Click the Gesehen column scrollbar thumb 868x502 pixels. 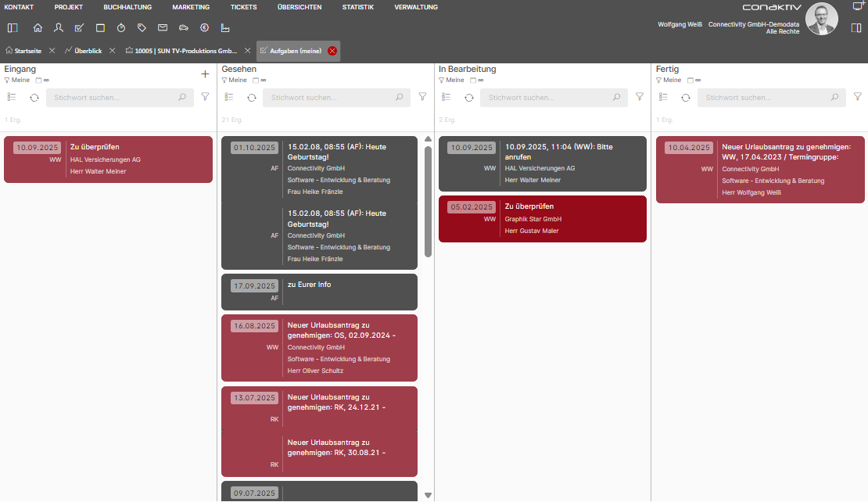(428, 202)
